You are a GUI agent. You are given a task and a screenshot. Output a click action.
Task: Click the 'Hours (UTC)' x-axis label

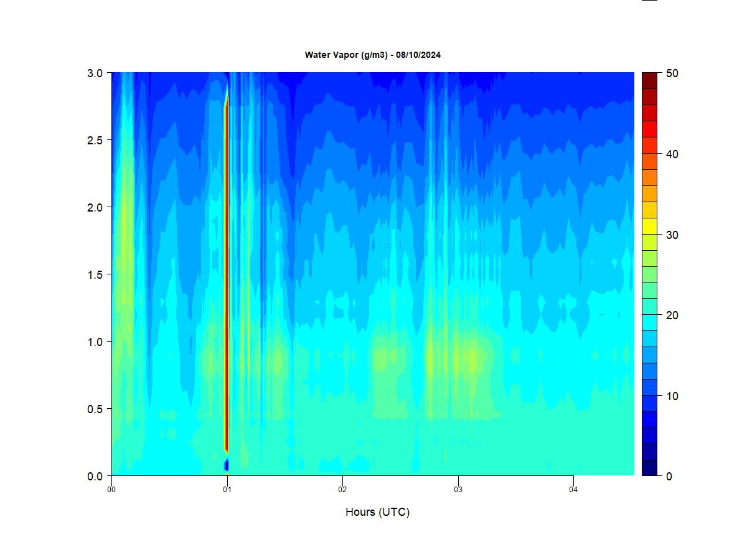tap(377, 512)
